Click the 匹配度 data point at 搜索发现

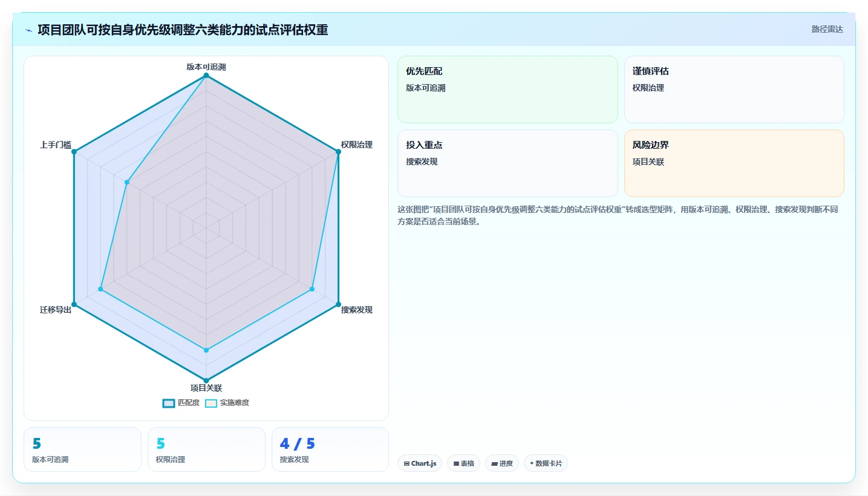[338, 304]
